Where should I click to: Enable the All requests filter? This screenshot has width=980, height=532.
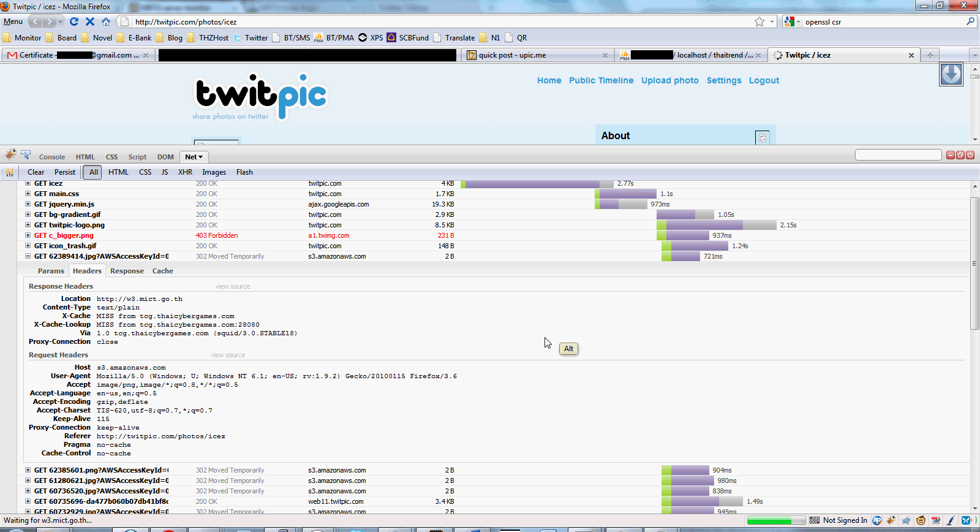pos(93,172)
